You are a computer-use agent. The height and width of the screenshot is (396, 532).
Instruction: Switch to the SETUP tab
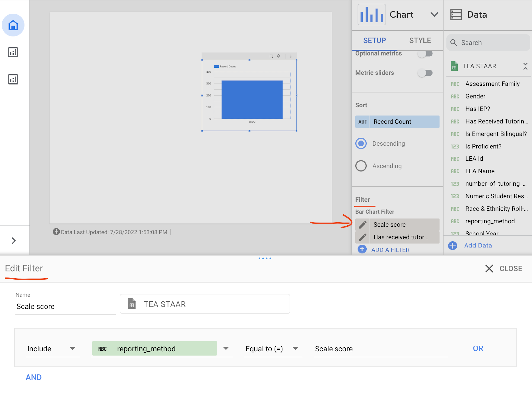tap(374, 40)
